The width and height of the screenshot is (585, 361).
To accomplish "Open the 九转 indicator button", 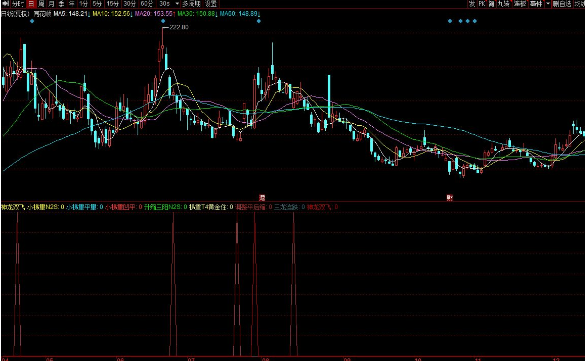I will click(x=503, y=4).
